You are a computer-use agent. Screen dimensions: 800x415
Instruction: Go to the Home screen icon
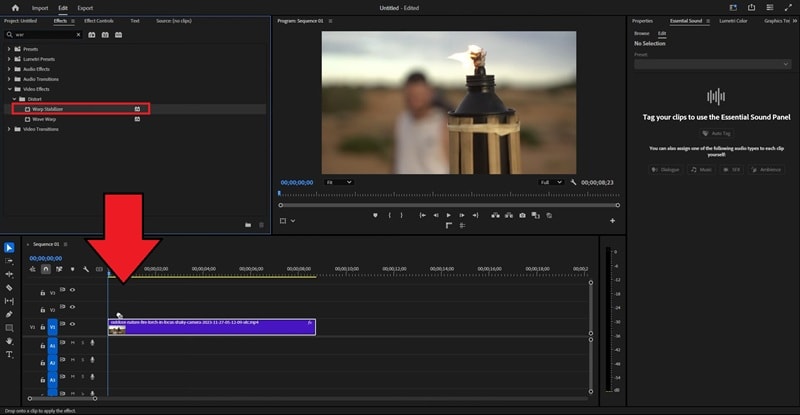[x=15, y=8]
